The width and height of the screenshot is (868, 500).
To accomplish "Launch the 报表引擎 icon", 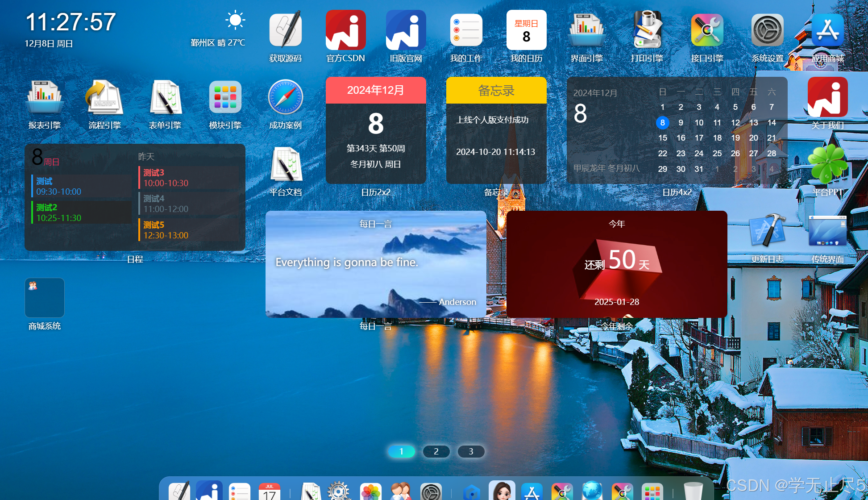I will point(45,97).
